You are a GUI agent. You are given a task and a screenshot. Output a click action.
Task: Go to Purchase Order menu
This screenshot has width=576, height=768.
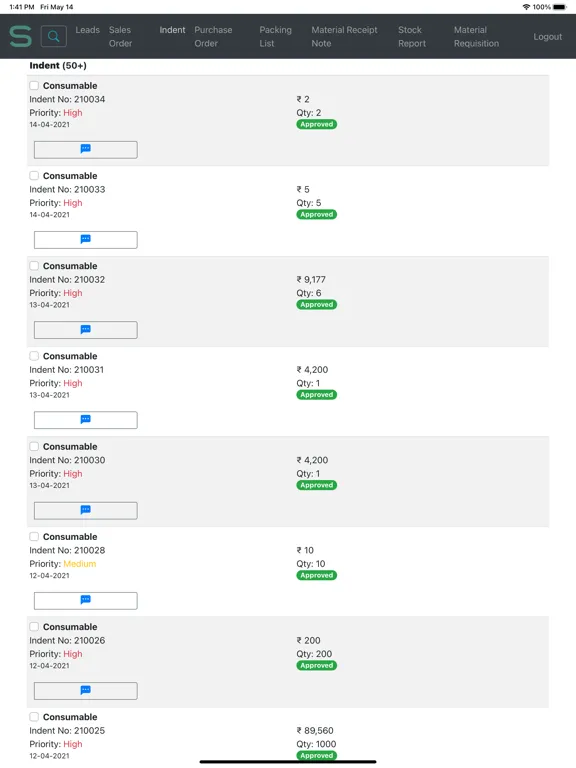tap(213, 37)
